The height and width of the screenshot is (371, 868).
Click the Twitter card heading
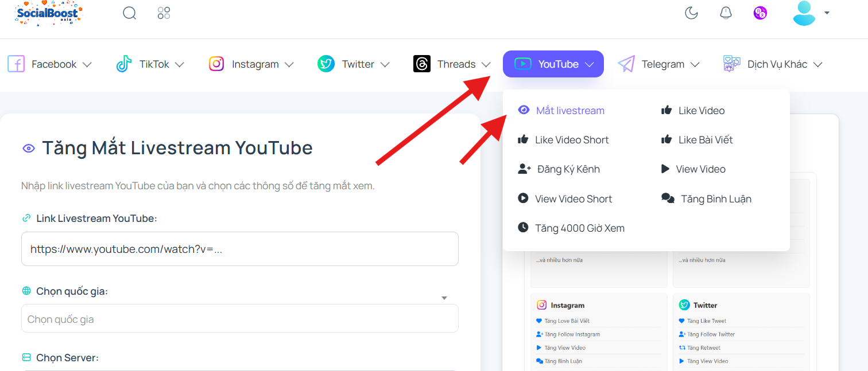[x=705, y=305]
